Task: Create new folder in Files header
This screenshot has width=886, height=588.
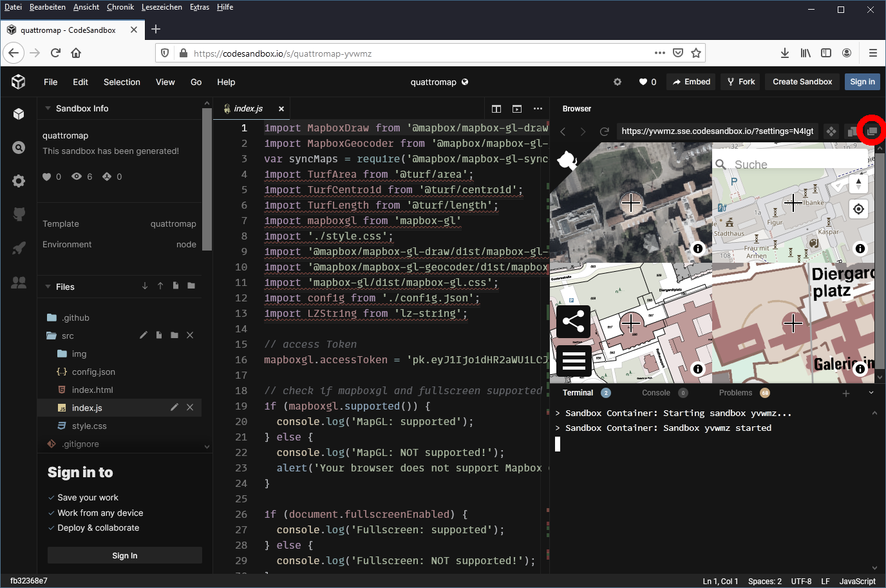Action: [191, 286]
